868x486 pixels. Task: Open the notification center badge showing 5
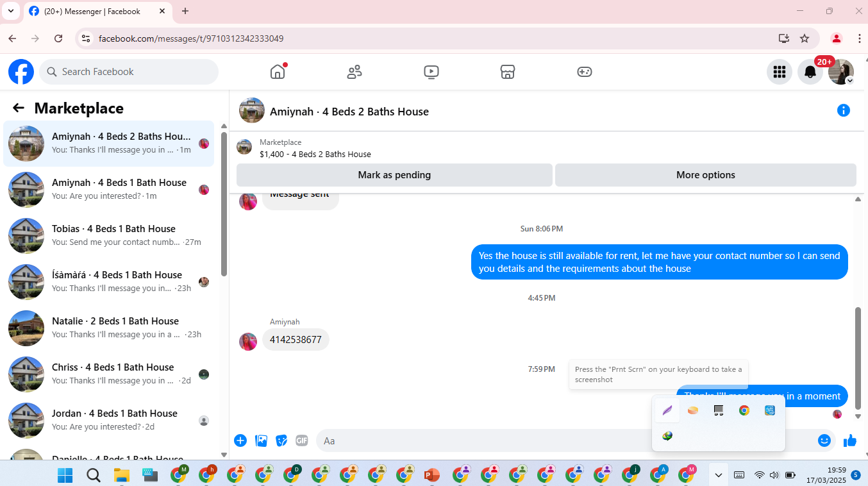pos(856,475)
